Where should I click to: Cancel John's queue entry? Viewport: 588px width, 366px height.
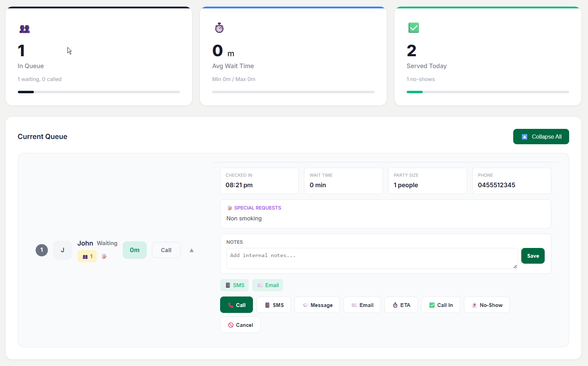coord(240,325)
